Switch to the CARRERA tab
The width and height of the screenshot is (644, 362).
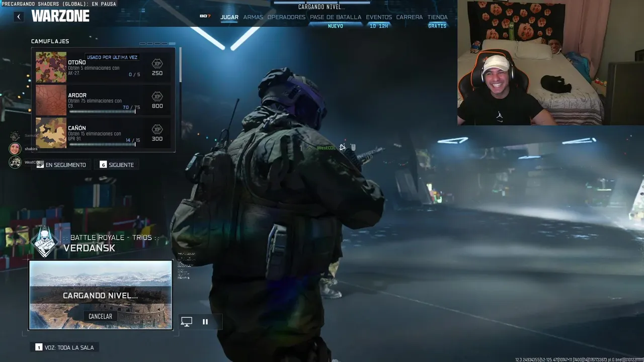[410, 17]
